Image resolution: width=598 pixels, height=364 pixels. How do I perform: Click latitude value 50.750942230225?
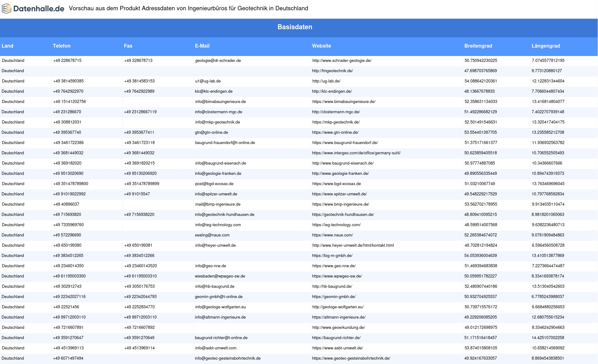pyautogui.click(x=481, y=61)
